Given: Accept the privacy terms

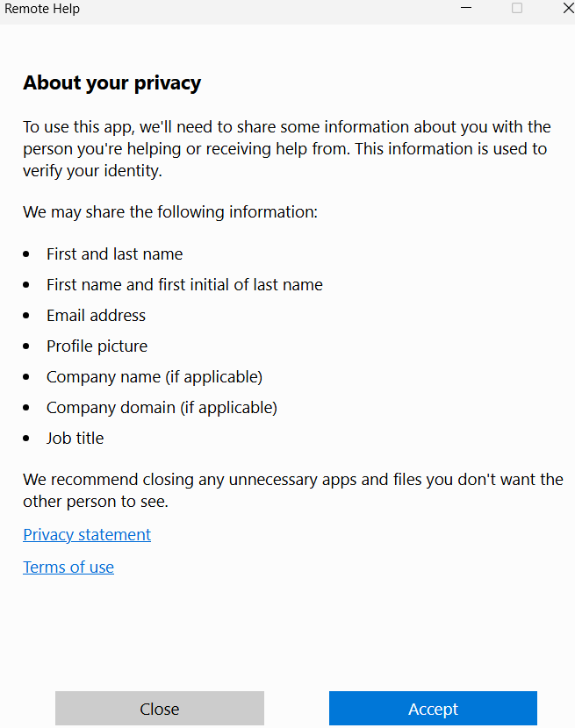Looking at the screenshot, I should [x=433, y=708].
